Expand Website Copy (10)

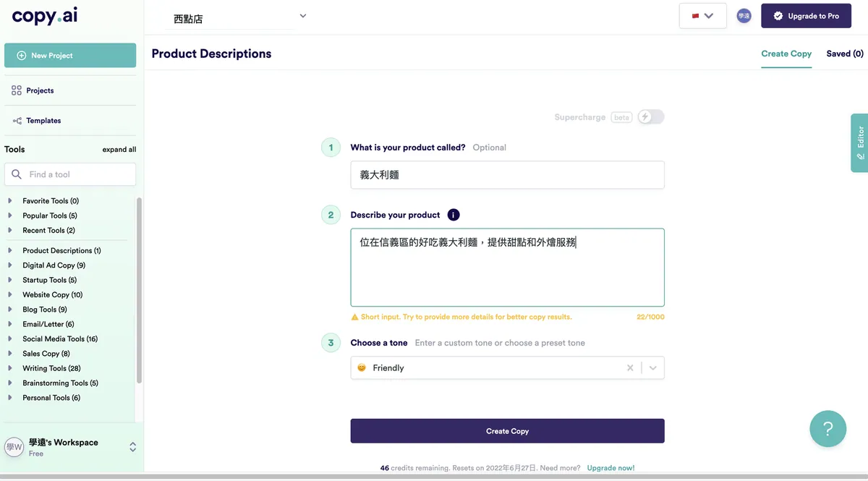[x=53, y=295]
